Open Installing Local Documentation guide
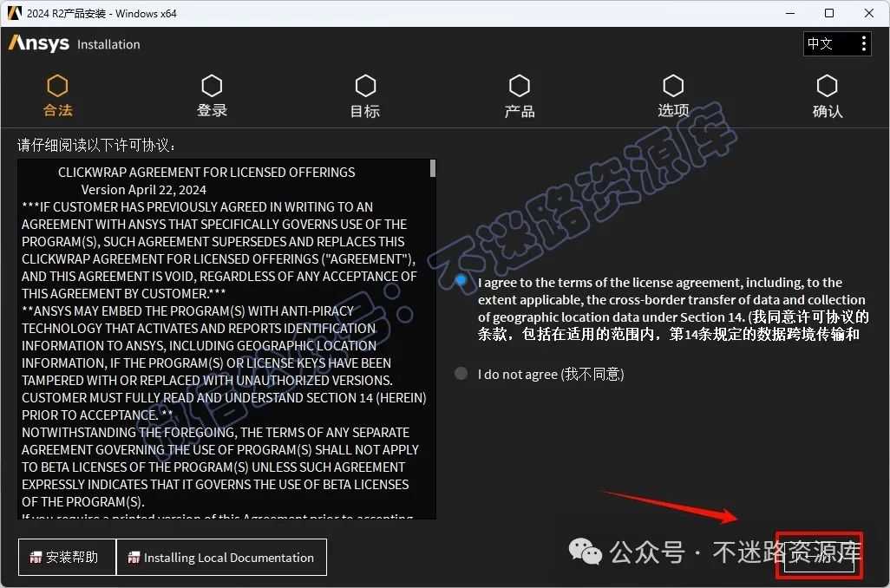890x588 pixels. point(221,558)
